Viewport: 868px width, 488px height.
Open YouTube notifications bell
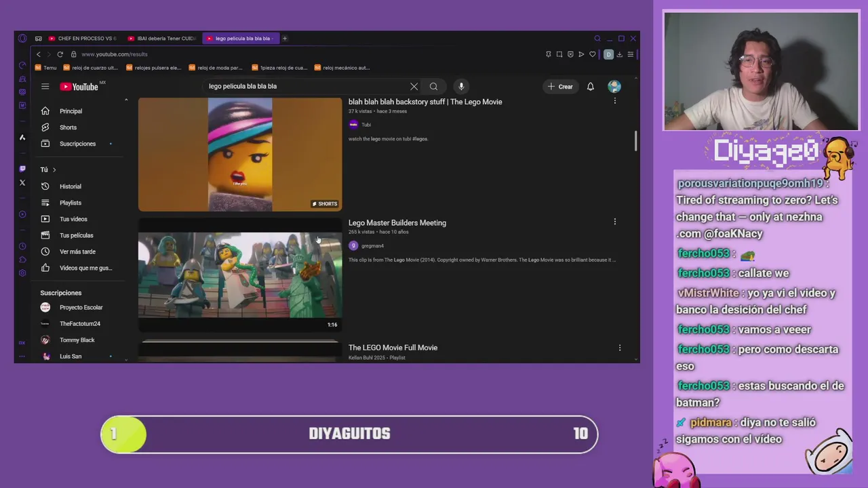pos(590,86)
